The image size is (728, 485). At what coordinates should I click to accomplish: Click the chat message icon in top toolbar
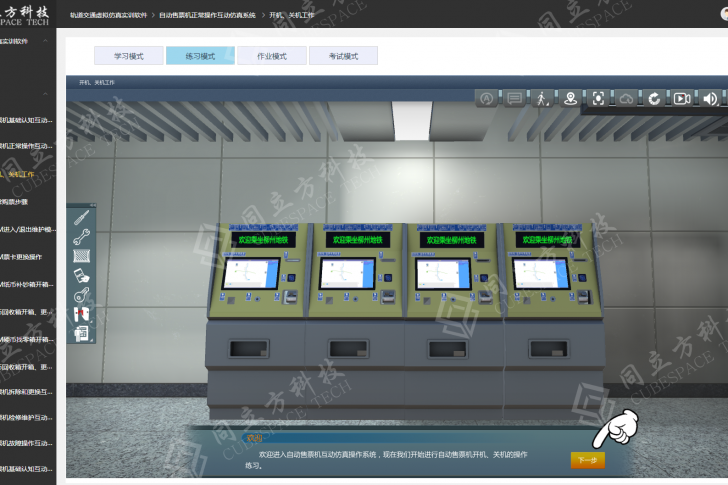coord(514,98)
